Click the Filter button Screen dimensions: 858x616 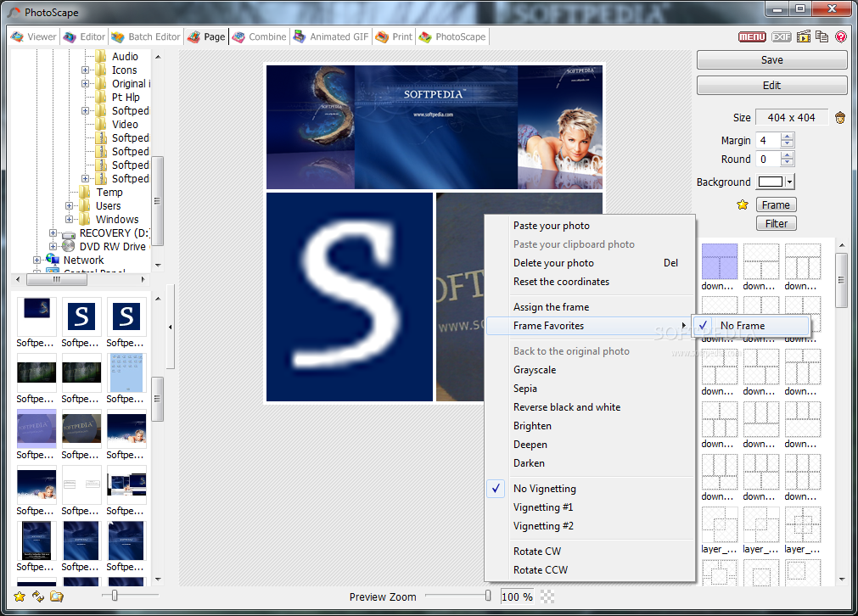click(x=776, y=224)
